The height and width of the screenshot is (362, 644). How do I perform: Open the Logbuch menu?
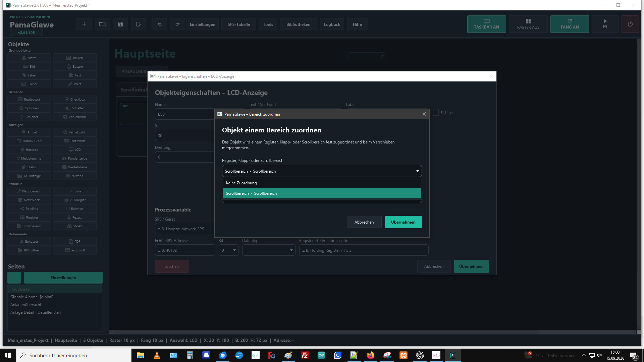pos(332,24)
